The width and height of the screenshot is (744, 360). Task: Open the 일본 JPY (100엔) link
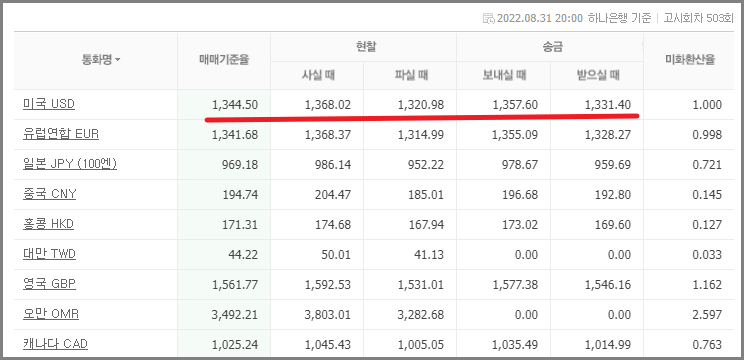tap(70, 164)
